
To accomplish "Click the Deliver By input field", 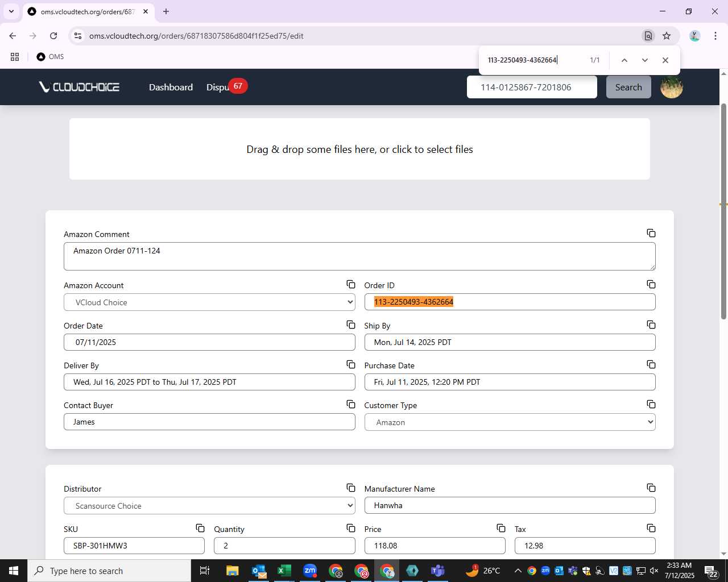I will 209,382.
